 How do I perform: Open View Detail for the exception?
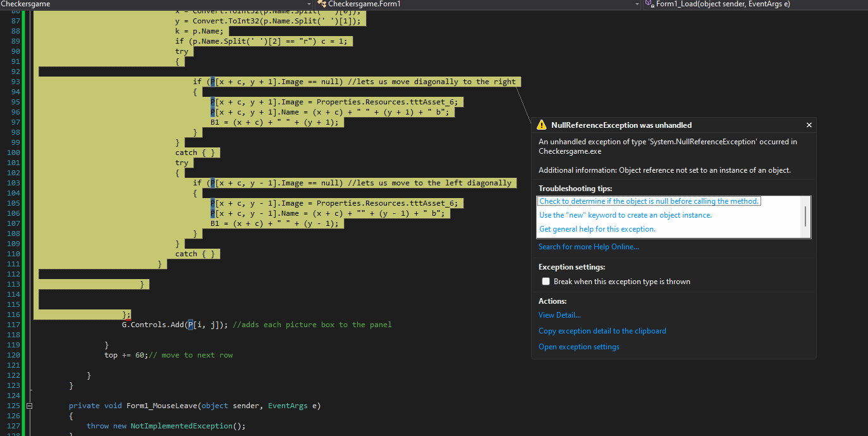click(x=559, y=315)
